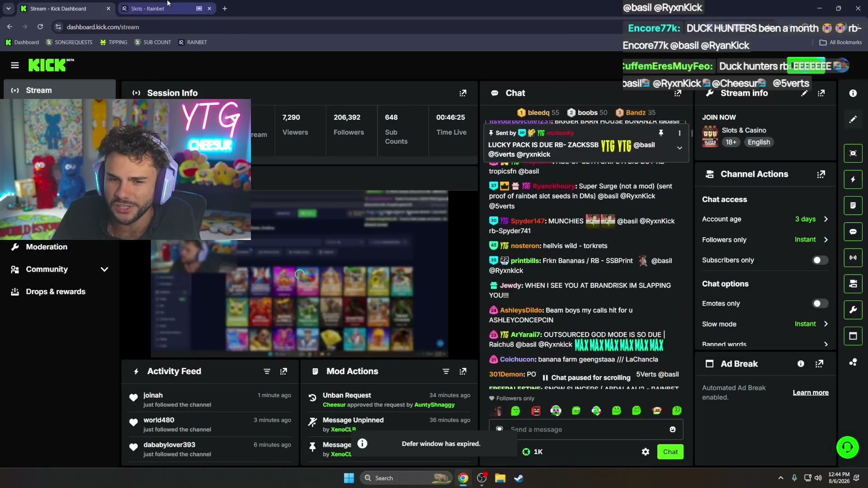Open the English language tag
This screenshot has height=488, width=868.
(759, 142)
